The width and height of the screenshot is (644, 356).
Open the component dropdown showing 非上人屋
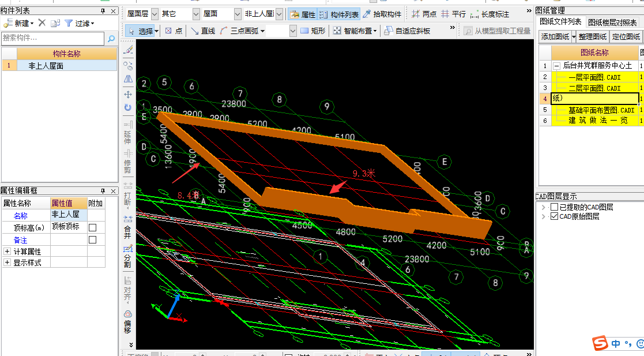(x=279, y=14)
